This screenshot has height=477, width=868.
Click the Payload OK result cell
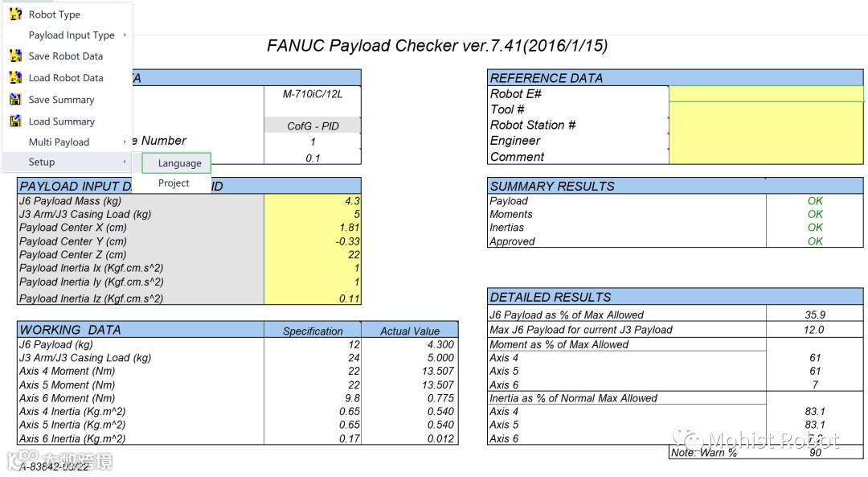point(814,200)
